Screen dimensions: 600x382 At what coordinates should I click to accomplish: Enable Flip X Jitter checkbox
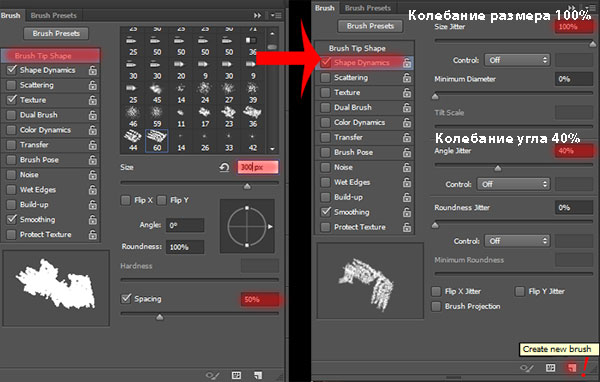coord(436,291)
